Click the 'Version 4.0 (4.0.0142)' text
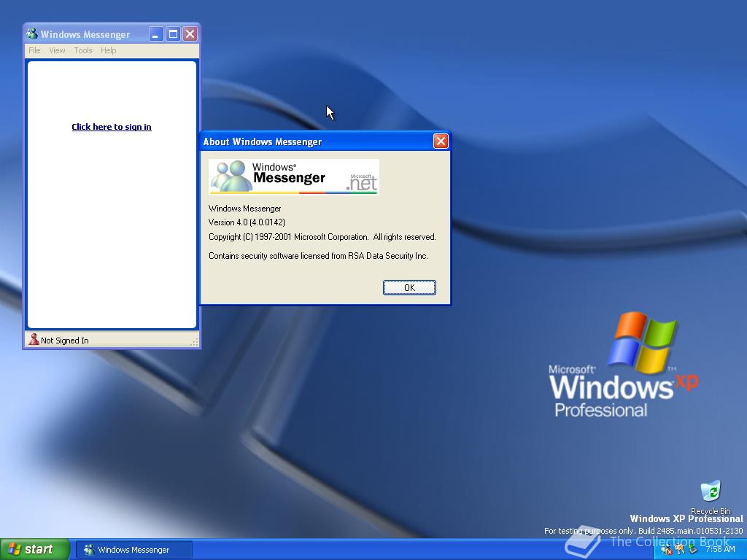Viewport: 747px width, 560px height. click(x=247, y=222)
